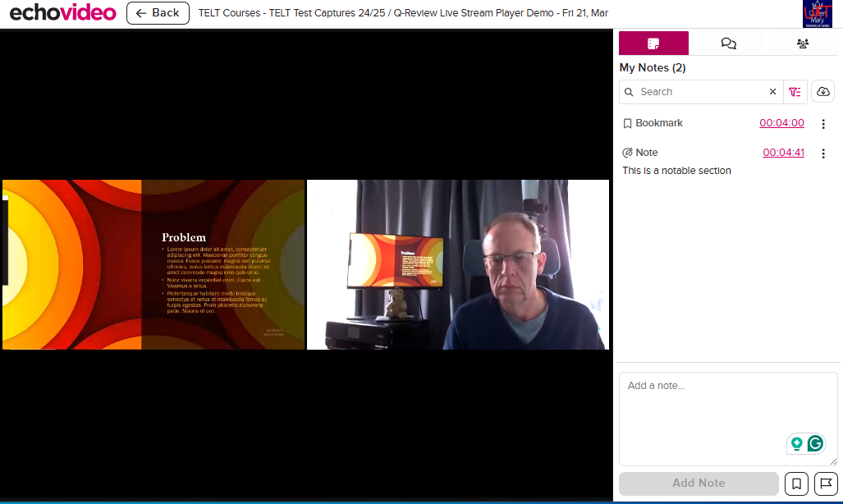Open the kebab menu beside Bookmark
The height and width of the screenshot is (504, 843).
point(823,123)
